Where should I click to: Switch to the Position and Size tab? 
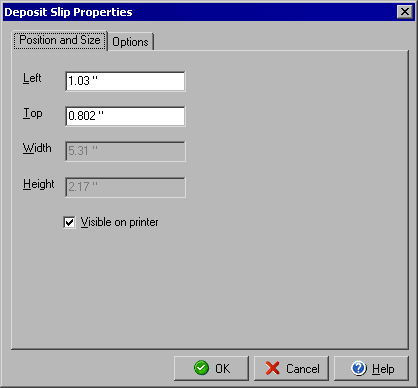(60, 40)
